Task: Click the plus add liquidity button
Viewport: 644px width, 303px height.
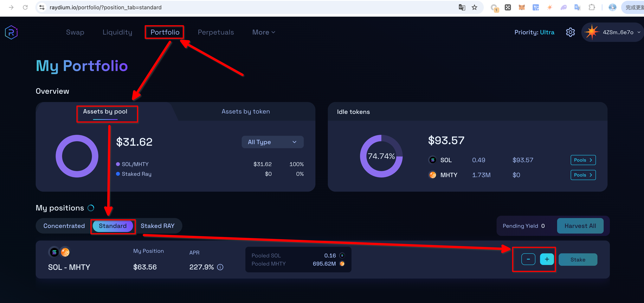Action: pyautogui.click(x=547, y=259)
